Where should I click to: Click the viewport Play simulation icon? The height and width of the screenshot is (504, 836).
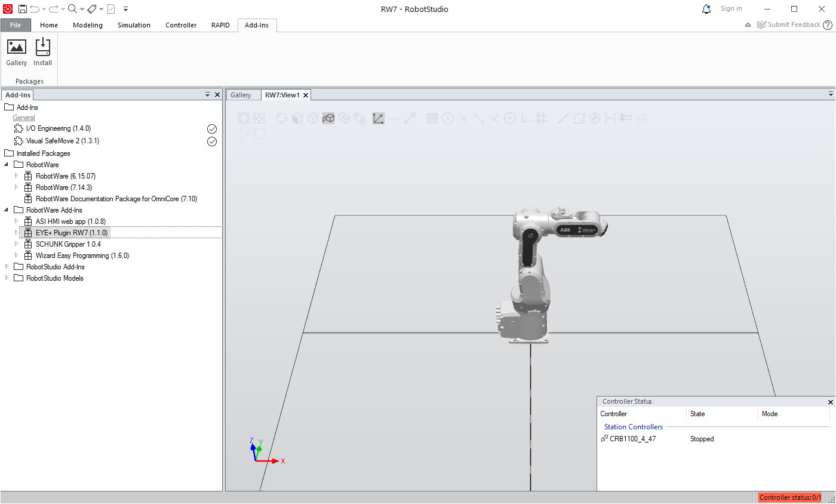[x=244, y=134]
